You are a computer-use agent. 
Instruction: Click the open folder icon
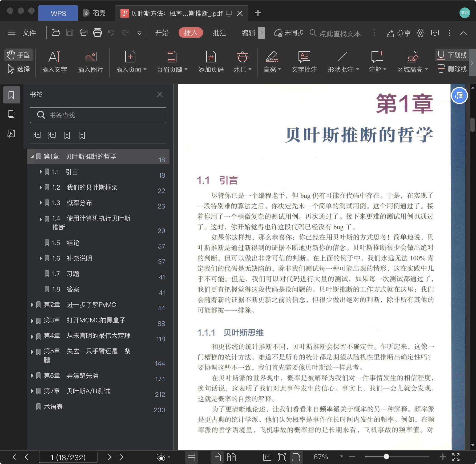coord(56,33)
